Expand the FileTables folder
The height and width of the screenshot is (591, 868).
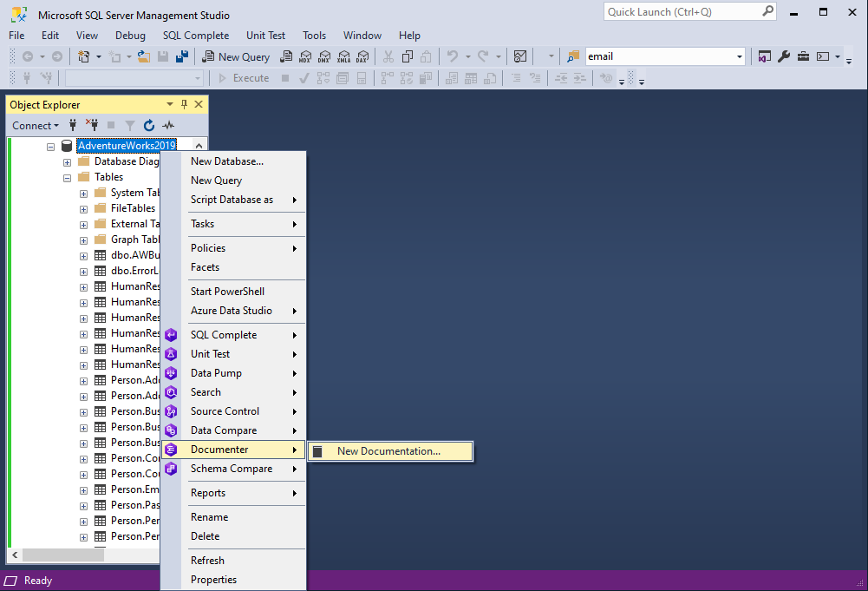[83, 209]
